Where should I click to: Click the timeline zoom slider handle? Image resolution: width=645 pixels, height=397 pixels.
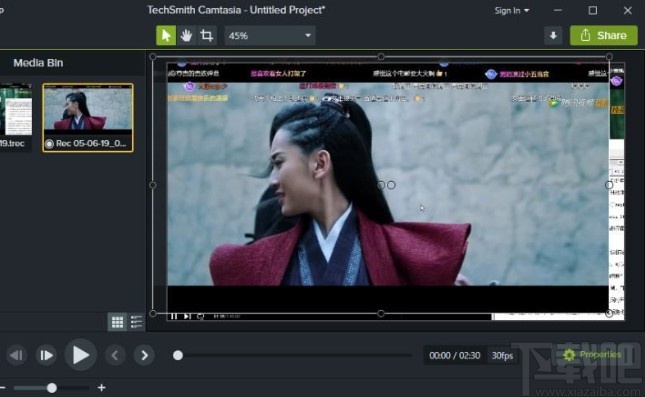52,388
